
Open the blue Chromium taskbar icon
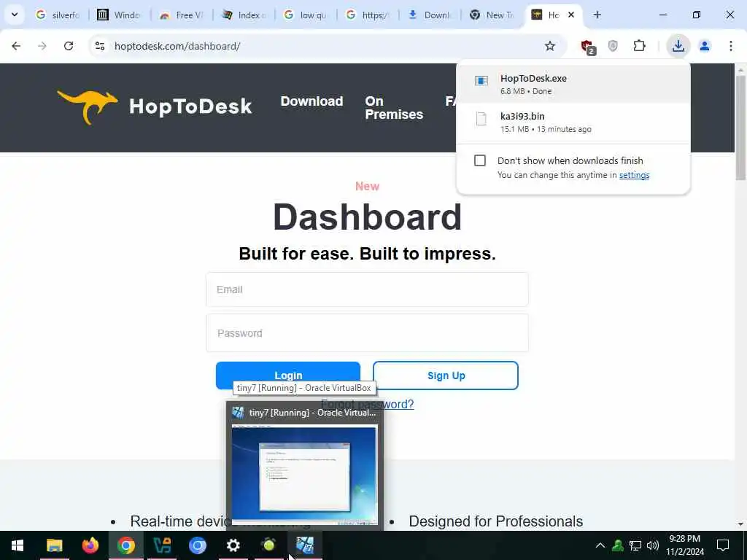[197, 545]
